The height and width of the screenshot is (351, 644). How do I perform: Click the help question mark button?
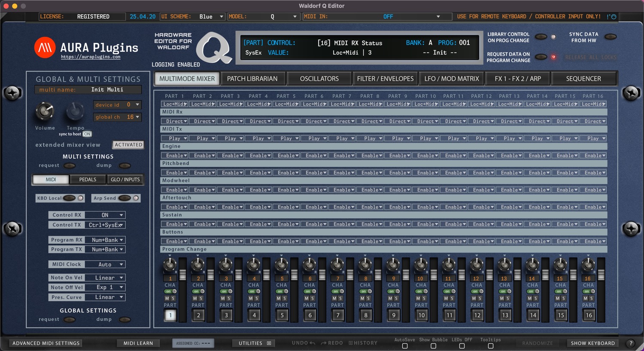coord(631,343)
